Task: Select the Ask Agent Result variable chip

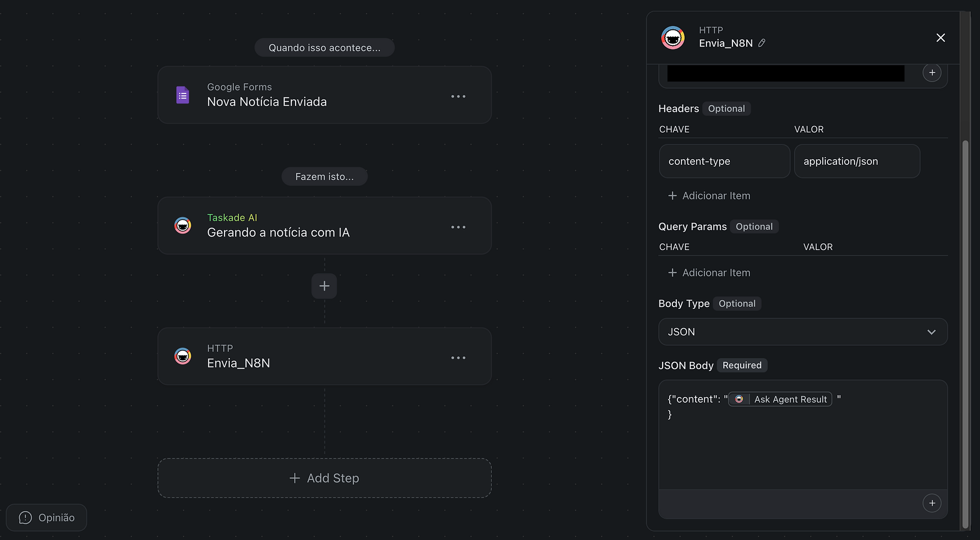Action: click(x=780, y=399)
